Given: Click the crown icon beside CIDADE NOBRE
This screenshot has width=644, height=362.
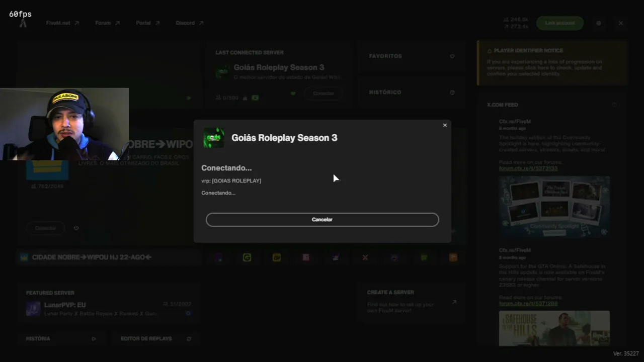Looking at the screenshot, I should coord(24,257).
